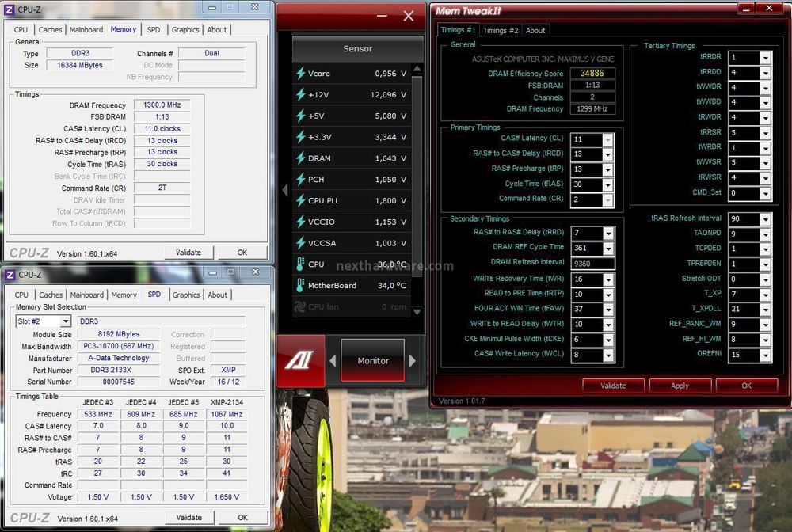Click the Manufacturer A-Data Technology field
Screen dimensions: 792x532
click(118, 358)
